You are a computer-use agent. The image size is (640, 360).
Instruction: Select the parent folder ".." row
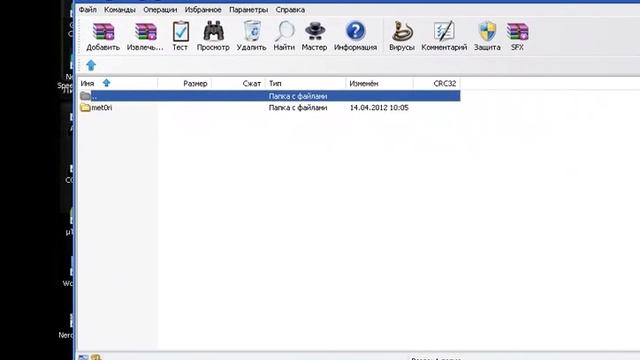(x=269, y=96)
